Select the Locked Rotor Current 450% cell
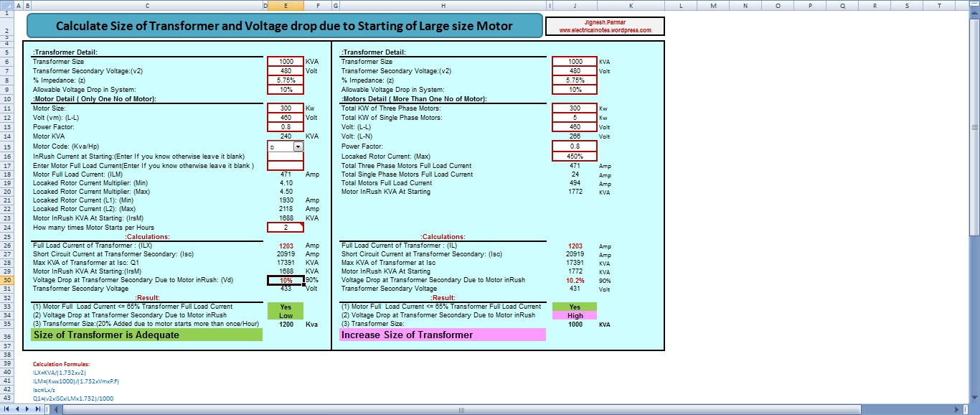Viewport: 980px width, 415px height. [x=575, y=156]
